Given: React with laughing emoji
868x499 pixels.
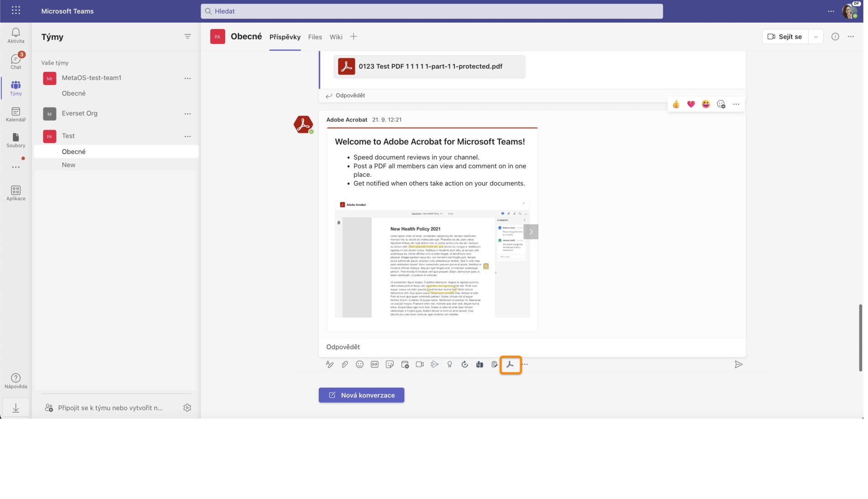Looking at the screenshot, I should [x=706, y=104].
